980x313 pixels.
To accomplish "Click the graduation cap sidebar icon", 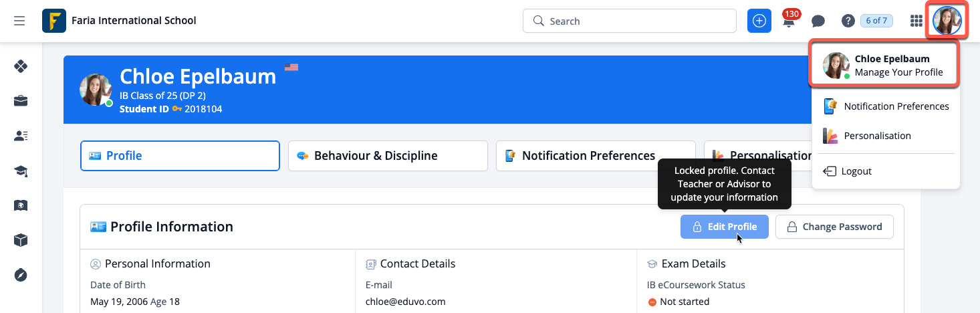I will click(21, 171).
